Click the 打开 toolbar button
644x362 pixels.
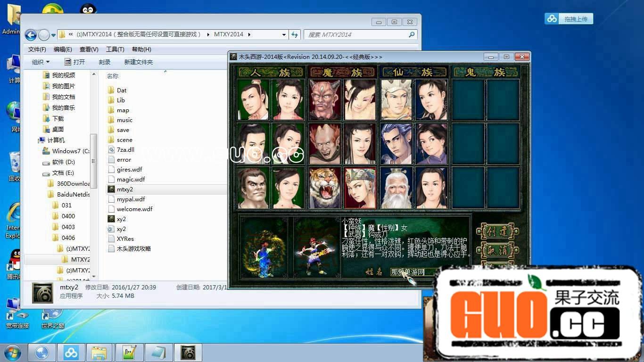[x=74, y=62]
